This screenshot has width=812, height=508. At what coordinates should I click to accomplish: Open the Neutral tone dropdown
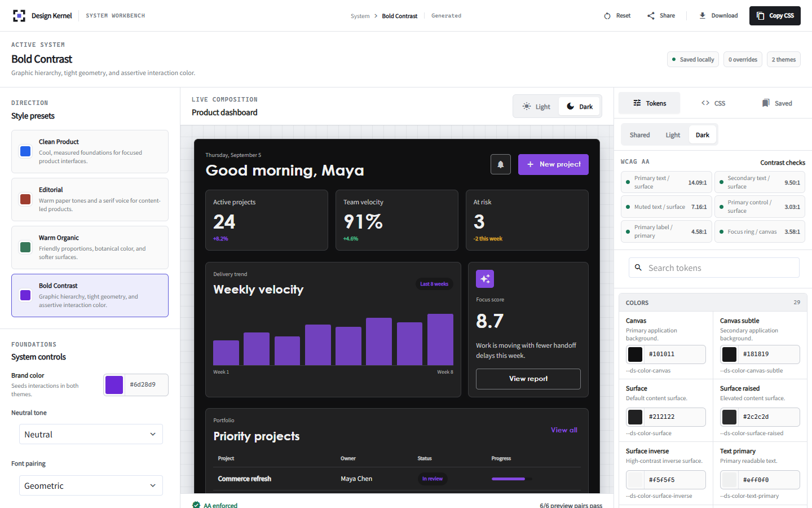pyautogui.click(x=91, y=434)
